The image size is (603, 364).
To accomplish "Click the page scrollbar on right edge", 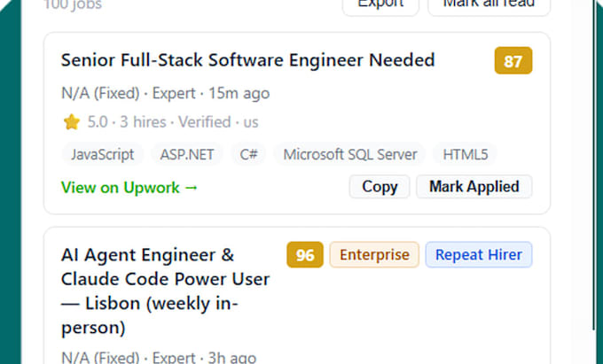I will click(595, 165).
